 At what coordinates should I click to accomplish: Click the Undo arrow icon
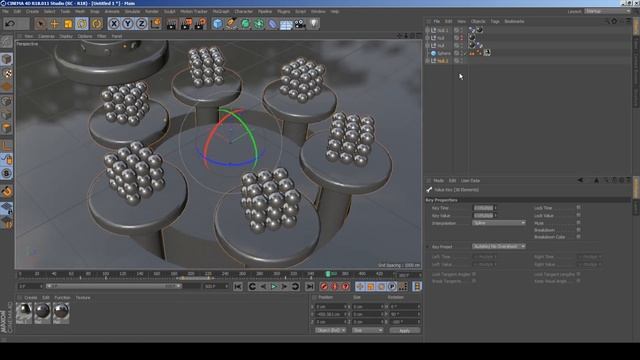11,24
